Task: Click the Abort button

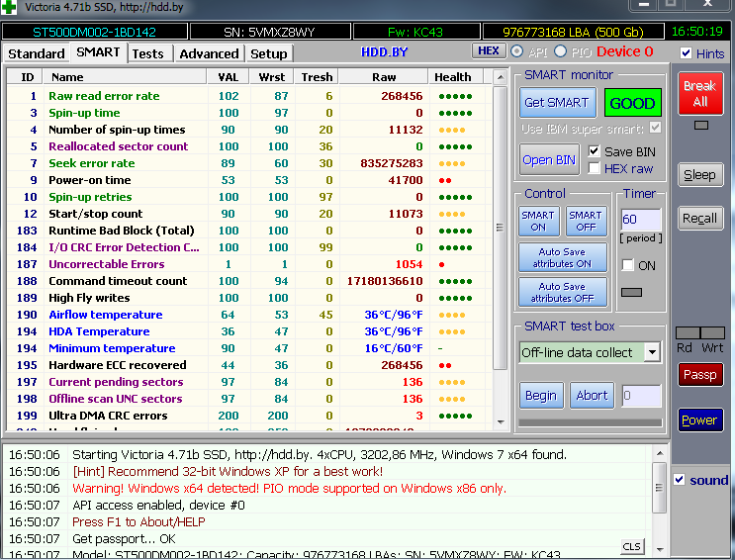Action: click(592, 396)
